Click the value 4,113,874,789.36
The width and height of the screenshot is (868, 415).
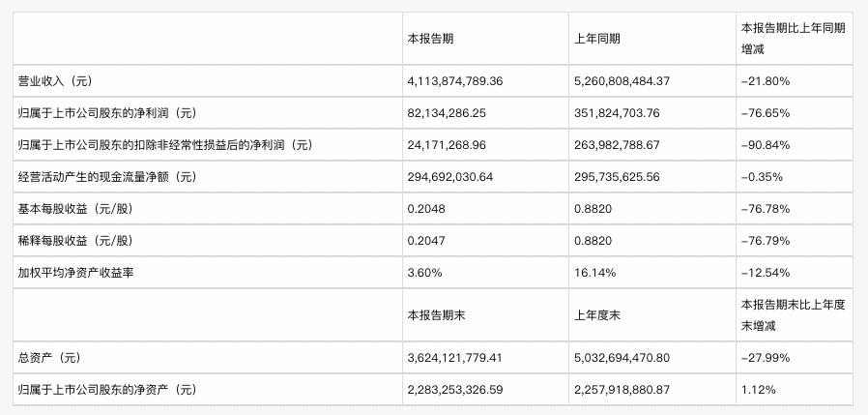(454, 80)
